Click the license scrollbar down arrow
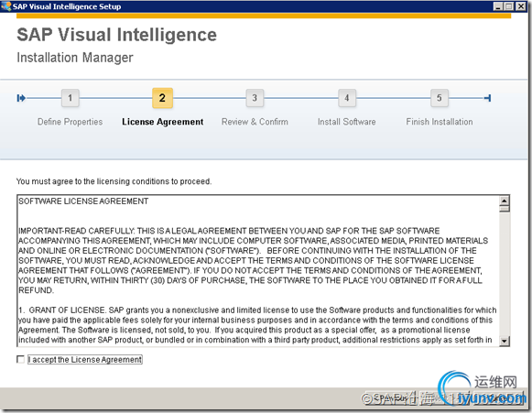The height and width of the screenshot is (413, 532). tap(505, 341)
